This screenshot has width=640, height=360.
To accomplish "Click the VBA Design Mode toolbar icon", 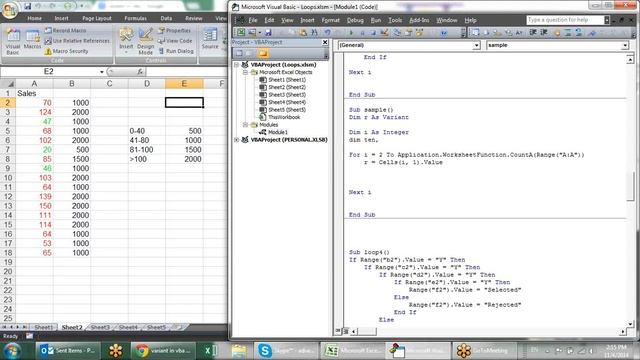I will click(x=384, y=33).
